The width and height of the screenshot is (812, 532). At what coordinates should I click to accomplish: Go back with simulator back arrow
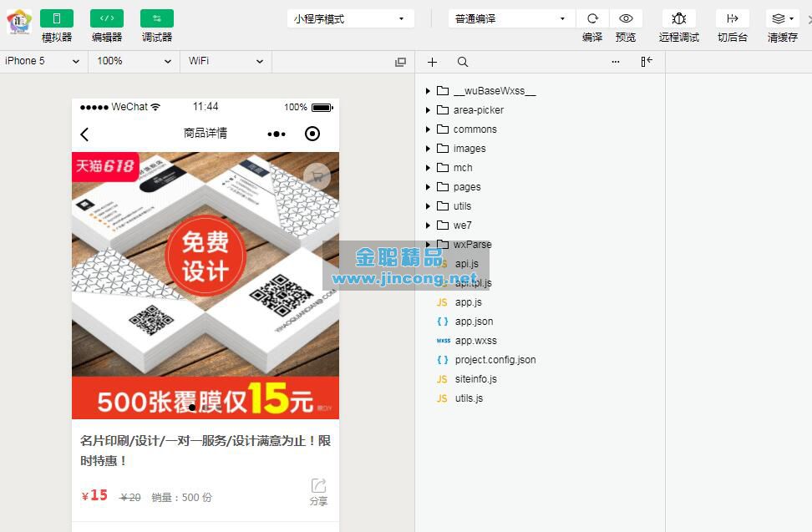(x=85, y=134)
